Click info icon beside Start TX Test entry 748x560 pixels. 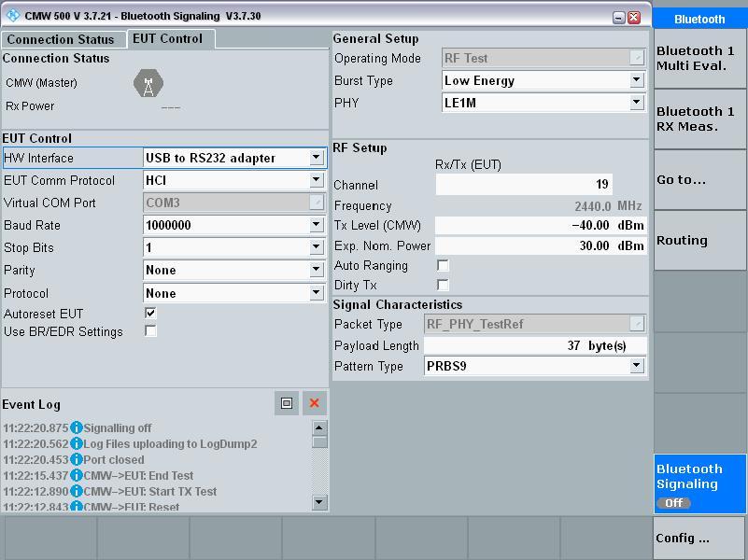[x=77, y=491]
